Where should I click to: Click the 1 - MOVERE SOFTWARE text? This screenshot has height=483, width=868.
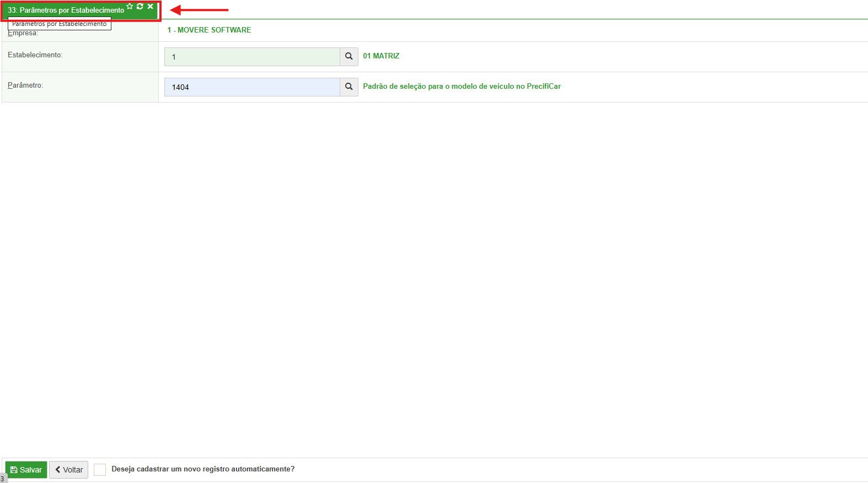[x=209, y=30]
